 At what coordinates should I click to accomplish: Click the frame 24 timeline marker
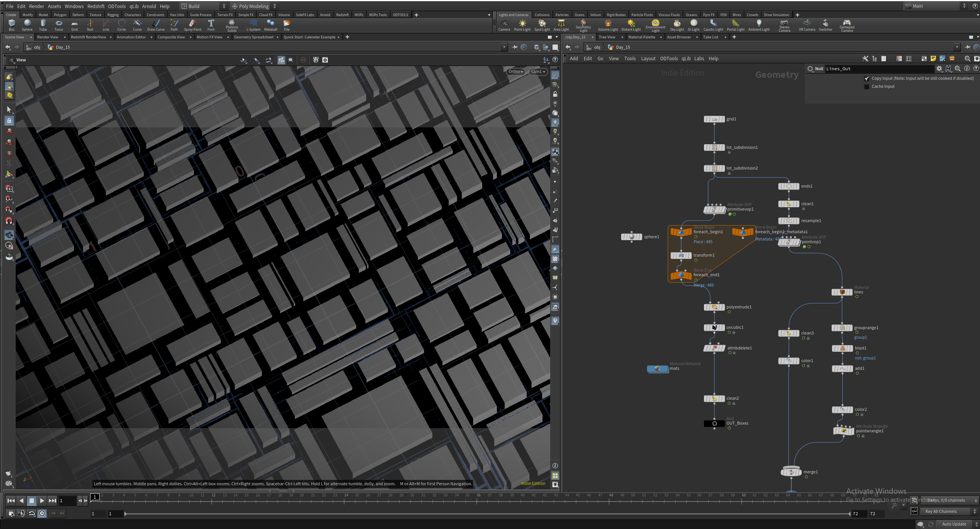[x=346, y=495]
